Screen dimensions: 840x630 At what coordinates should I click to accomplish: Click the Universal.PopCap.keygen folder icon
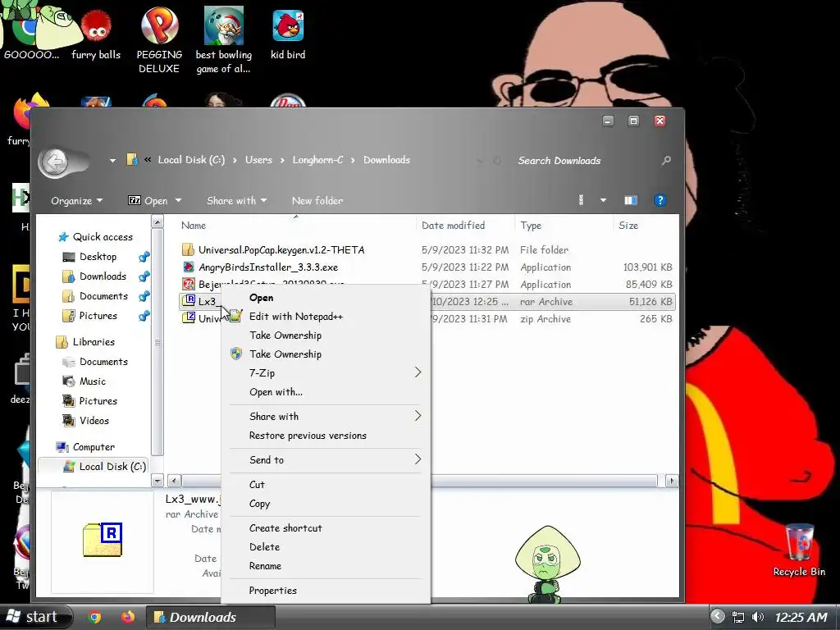(x=188, y=249)
